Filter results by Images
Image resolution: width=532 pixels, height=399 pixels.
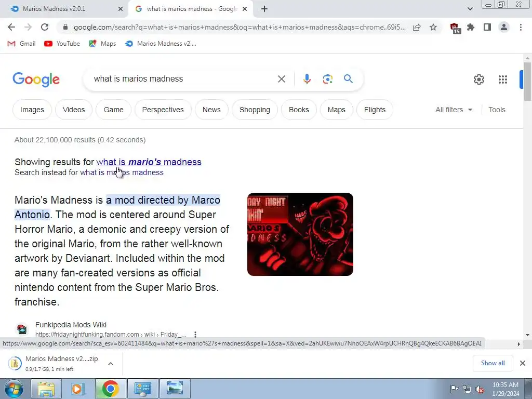(x=32, y=110)
